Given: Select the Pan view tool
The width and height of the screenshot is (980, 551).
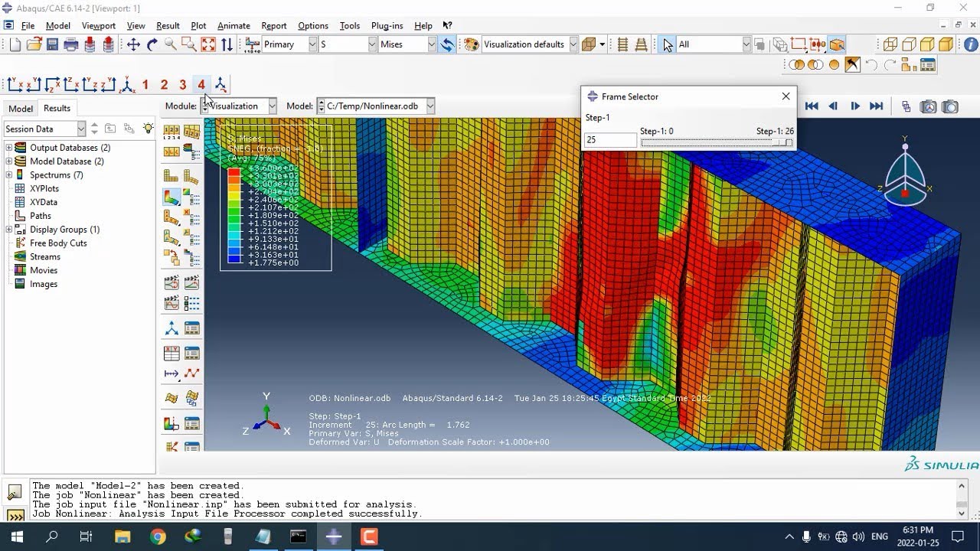Looking at the screenshot, I should 133,44.
